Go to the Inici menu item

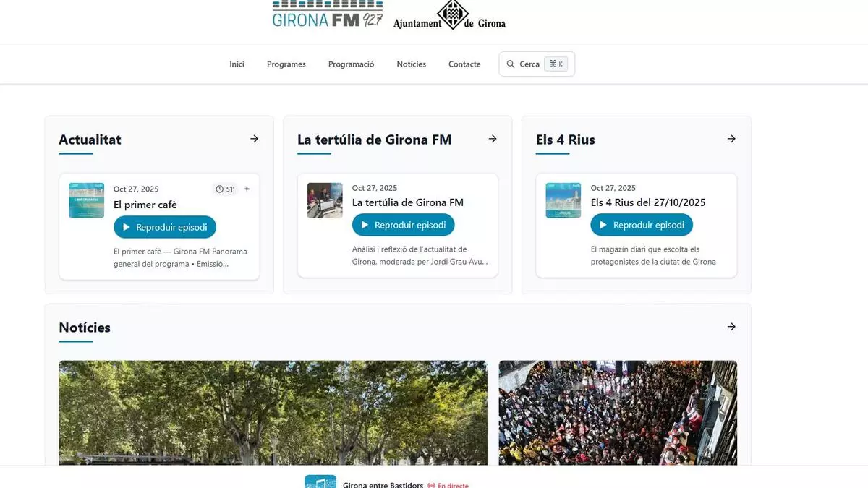click(237, 64)
